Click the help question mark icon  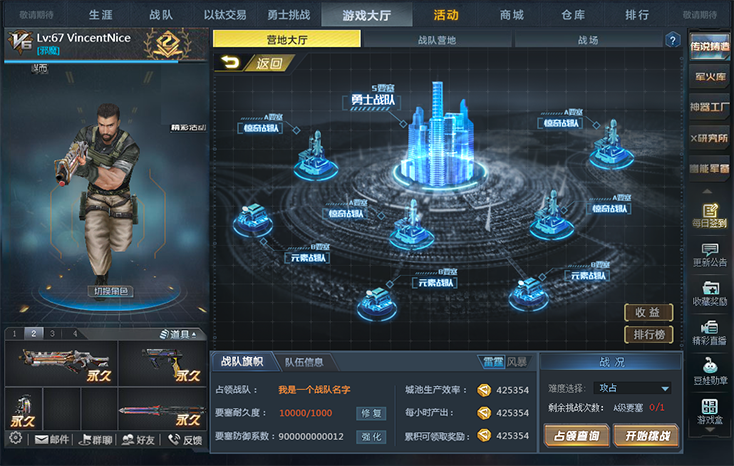click(x=673, y=40)
